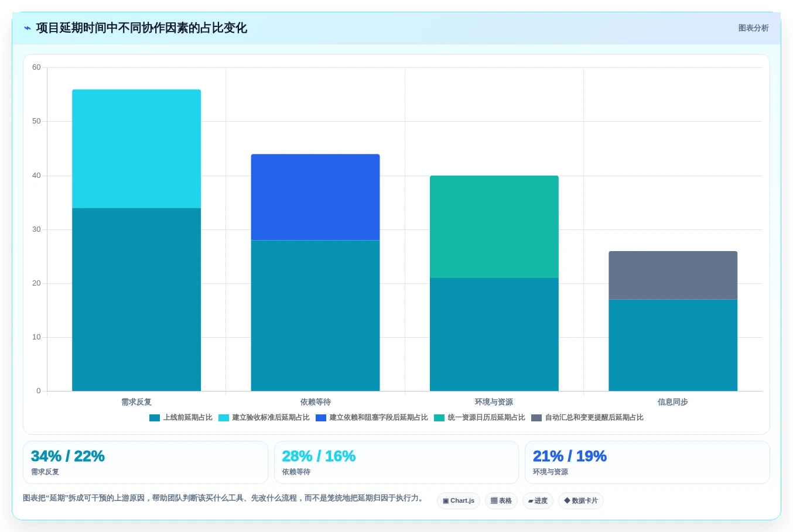Toggle the 建立验收标准后延期占比 legend item
Screen dimensions: 793x532
click(264, 417)
